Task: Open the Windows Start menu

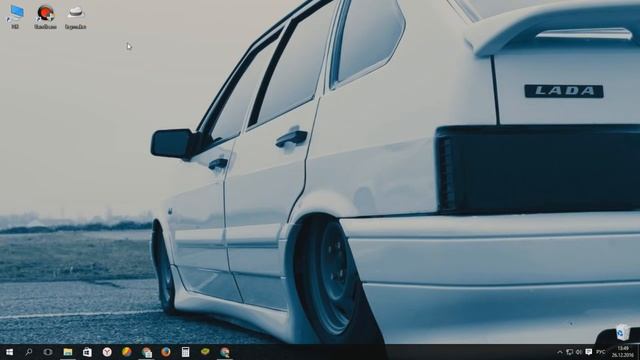Action: [9, 352]
